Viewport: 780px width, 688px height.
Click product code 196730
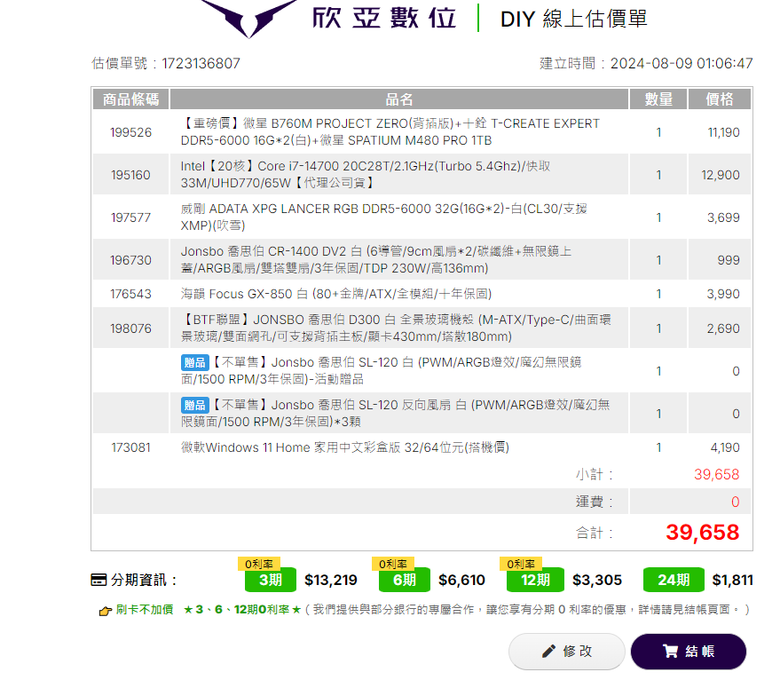(131, 260)
